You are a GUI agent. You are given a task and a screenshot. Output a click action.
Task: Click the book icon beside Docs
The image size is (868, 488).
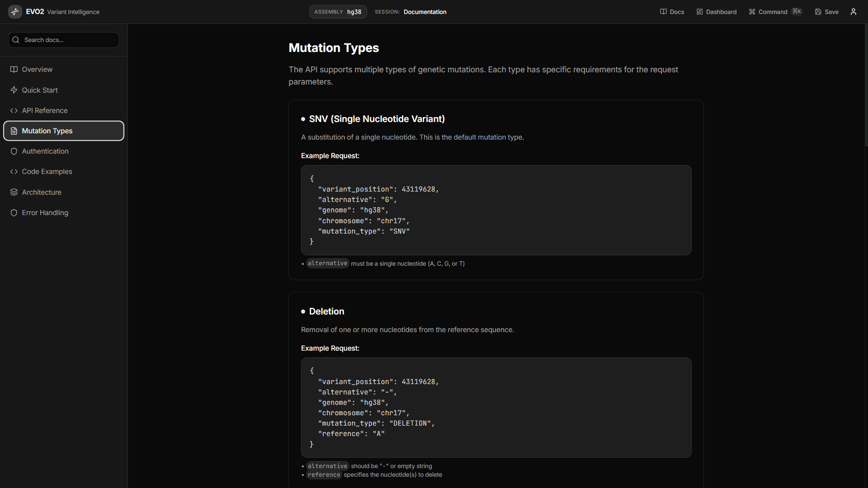pos(663,12)
